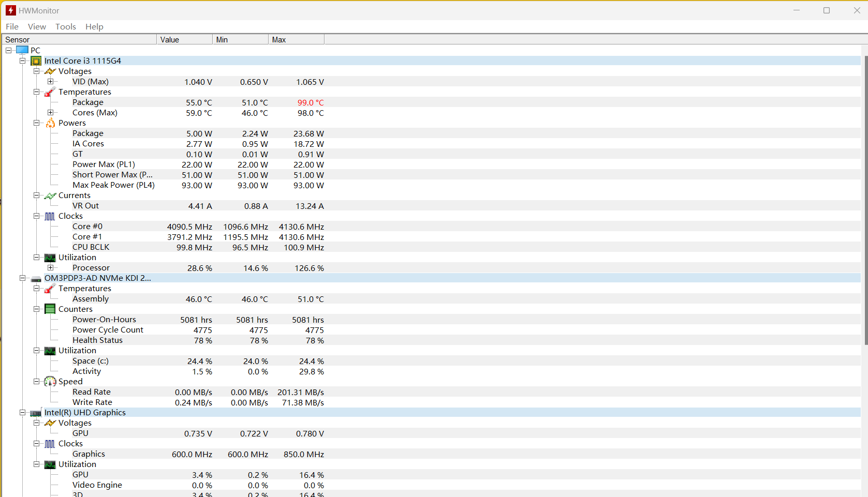Click the CPU Voltages lightning icon
Image resolution: width=868 pixels, height=497 pixels.
pyautogui.click(x=50, y=71)
